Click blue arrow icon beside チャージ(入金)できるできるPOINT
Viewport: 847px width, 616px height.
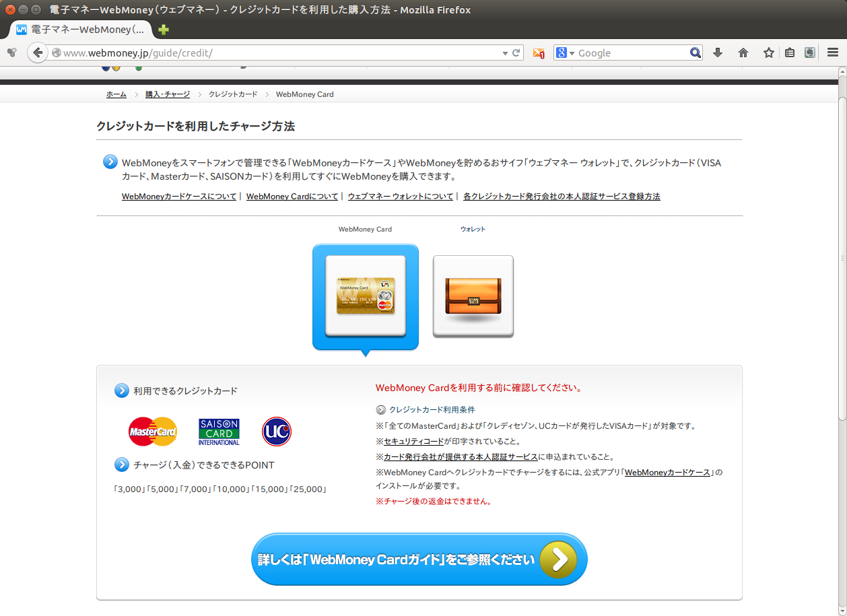[121, 465]
